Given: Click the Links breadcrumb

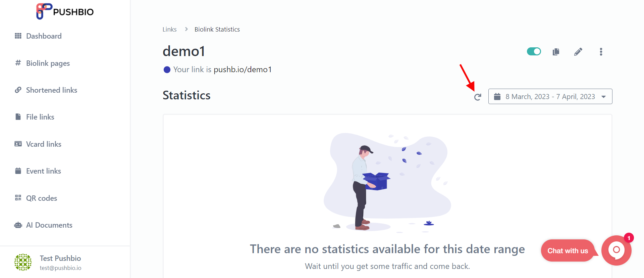Looking at the screenshot, I should [169, 29].
